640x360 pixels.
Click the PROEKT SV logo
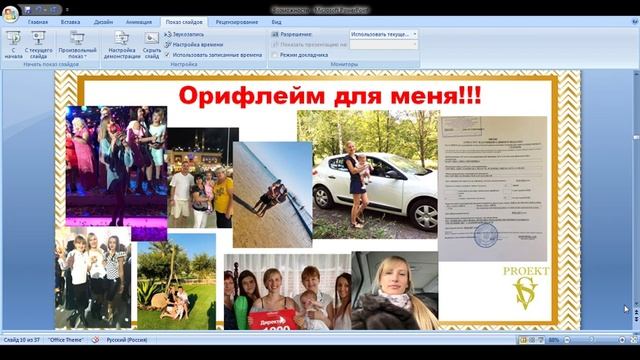(526, 288)
